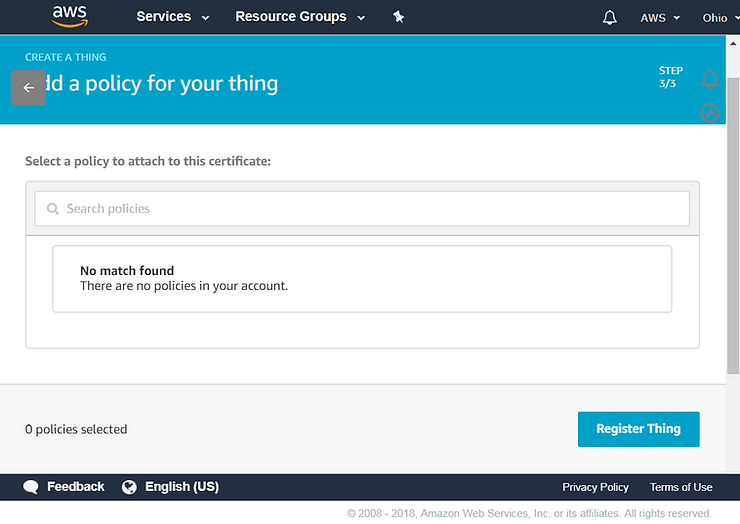Click the activity monitor icon in banner
Screen dimensions: 740x524
[x=710, y=113]
